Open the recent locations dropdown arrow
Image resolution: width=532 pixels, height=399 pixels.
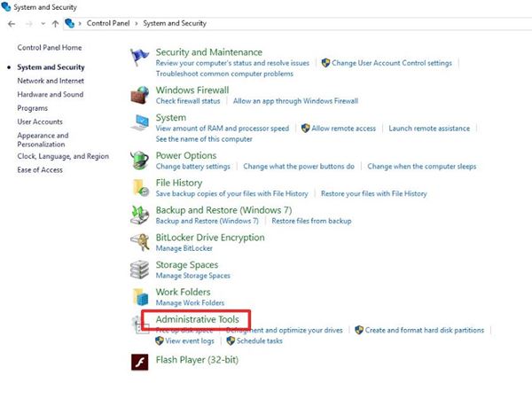pos(43,24)
